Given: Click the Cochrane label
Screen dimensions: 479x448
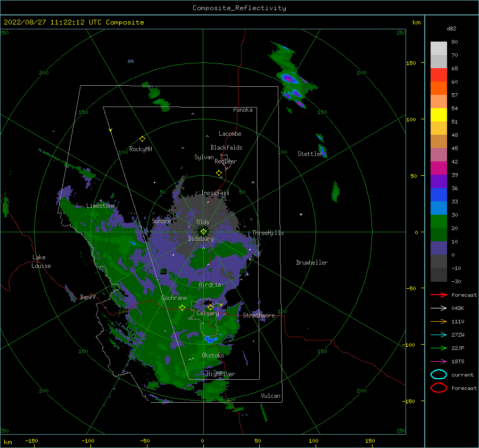Looking at the screenshot, I should pyautogui.click(x=174, y=298).
